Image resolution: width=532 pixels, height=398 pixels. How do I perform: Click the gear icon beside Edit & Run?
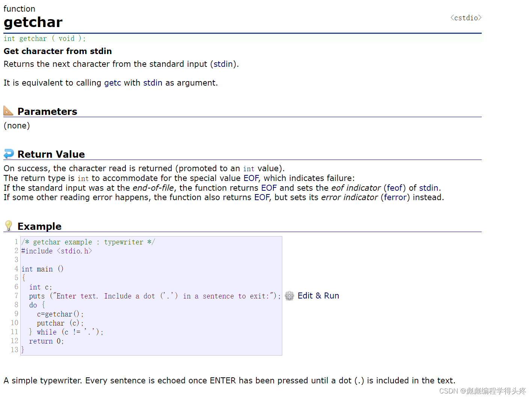coord(289,296)
